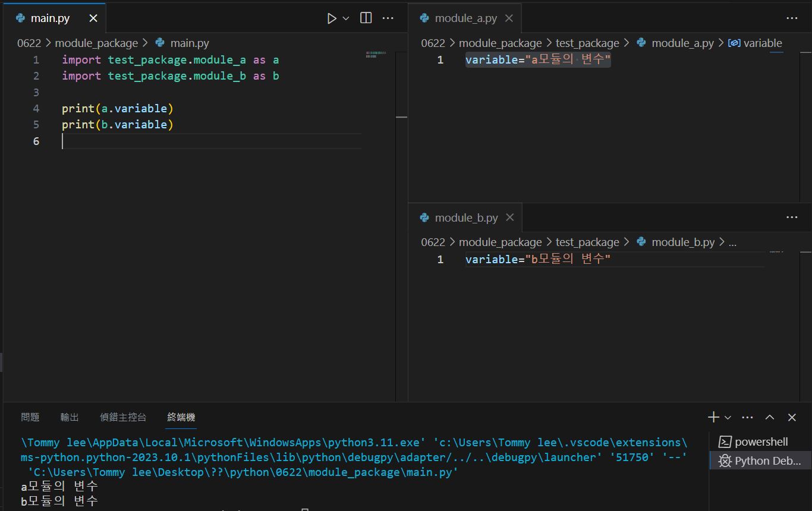The height and width of the screenshot is (511, 812).
Task: Open terminal panel more actions menu
Action: 748,417
